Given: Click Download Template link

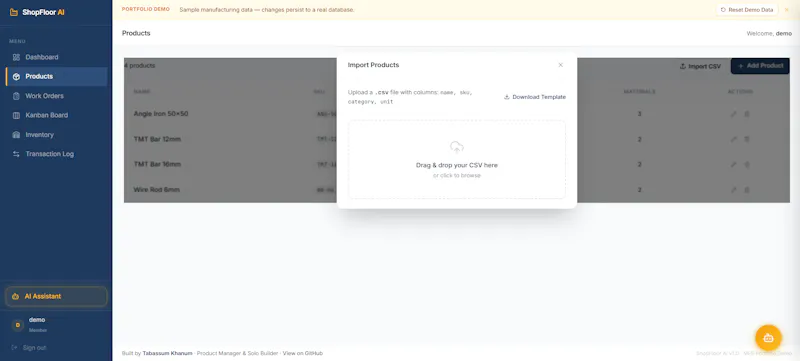Looking at the screenshot, I should [x=535, y=97].
